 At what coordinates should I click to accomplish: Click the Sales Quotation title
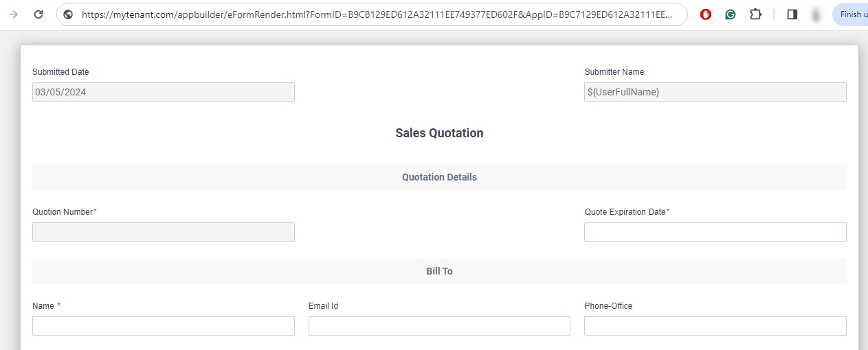click(439, 133)
